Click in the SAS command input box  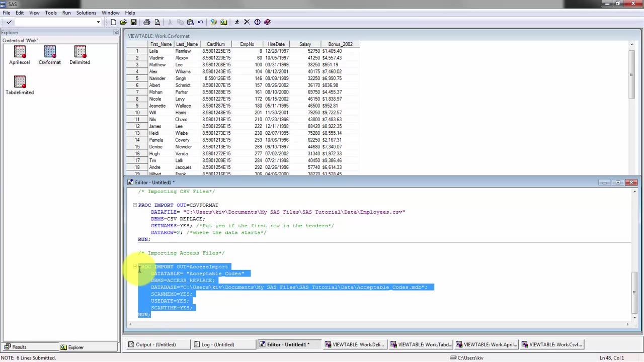click(54, 22)
